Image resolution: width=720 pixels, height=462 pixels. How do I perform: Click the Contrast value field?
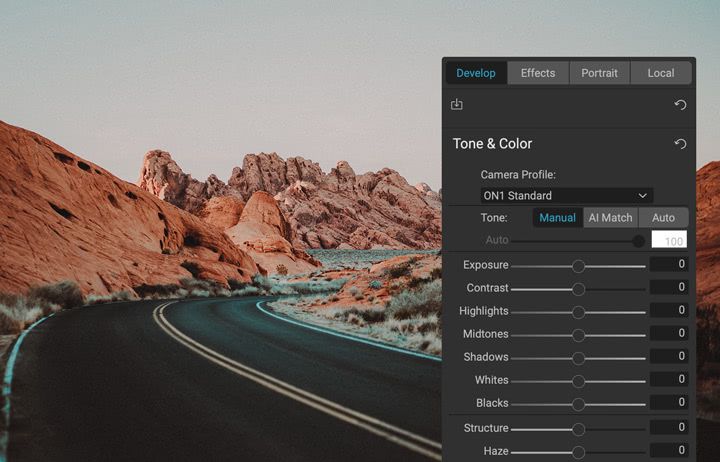click(669, 287)
